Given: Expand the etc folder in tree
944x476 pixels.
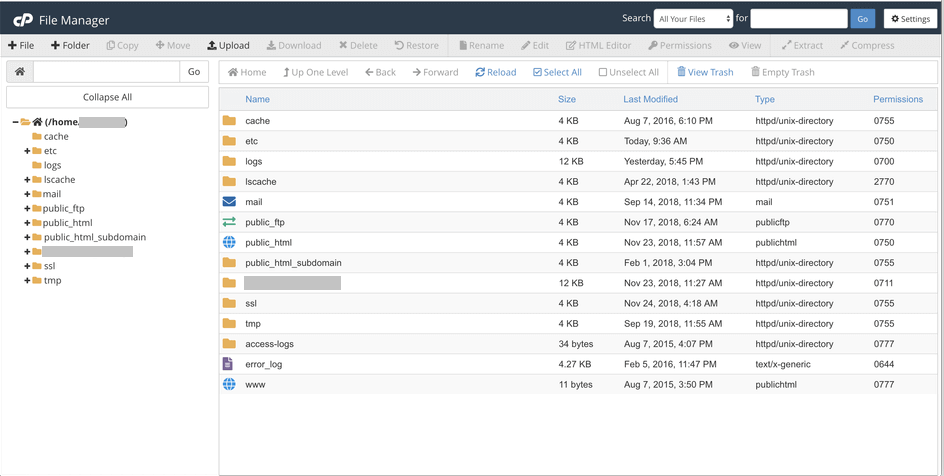Looking at the screenshot, I should [27, 151].
